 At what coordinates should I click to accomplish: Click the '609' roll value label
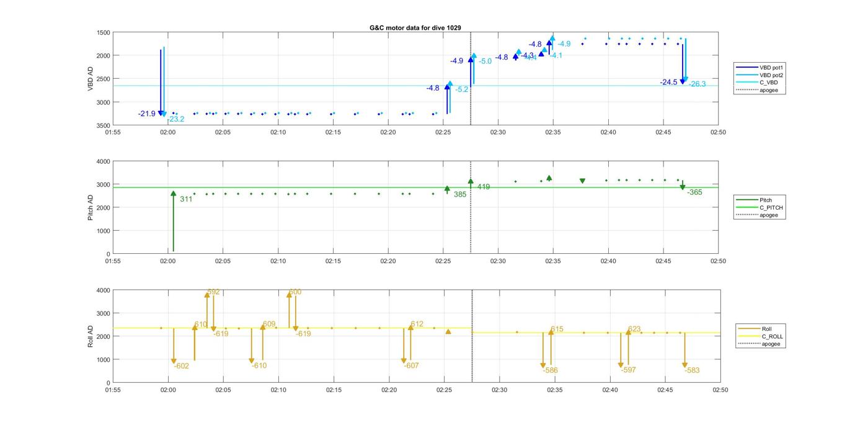pyautogui.click(x=269, y=324)
